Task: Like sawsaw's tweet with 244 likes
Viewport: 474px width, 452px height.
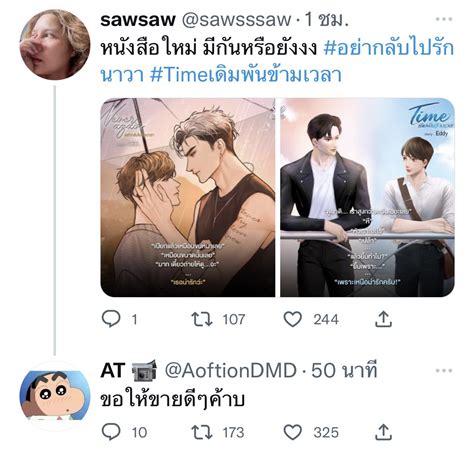Action: [293, 319]
